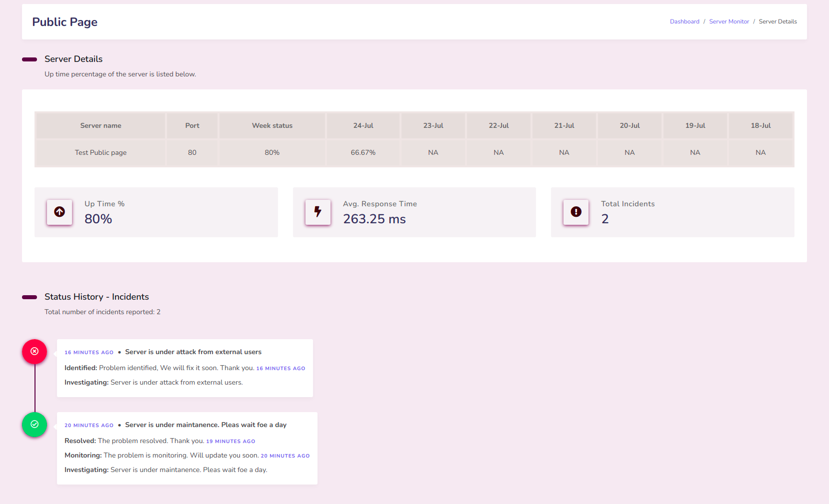Go to Server Monitor breadcrumb
The height and width of the screenshot is (504, 829).
729,21
